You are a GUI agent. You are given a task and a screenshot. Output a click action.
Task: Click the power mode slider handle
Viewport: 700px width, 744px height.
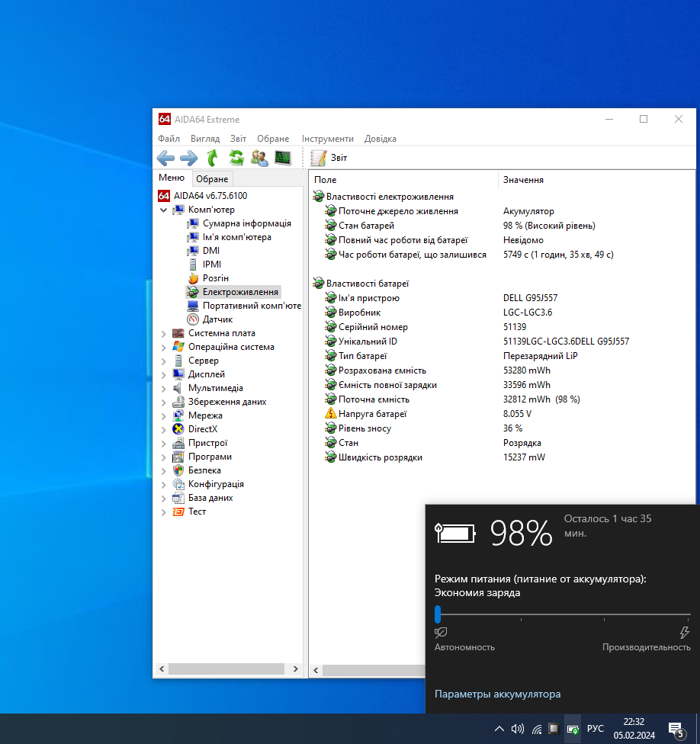438,614
